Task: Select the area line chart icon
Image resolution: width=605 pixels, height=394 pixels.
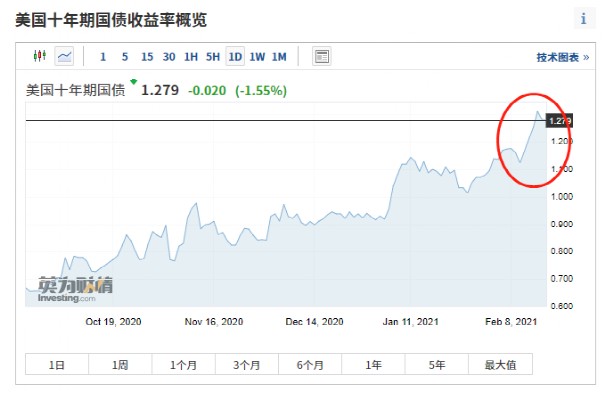Action: point(64,56)
